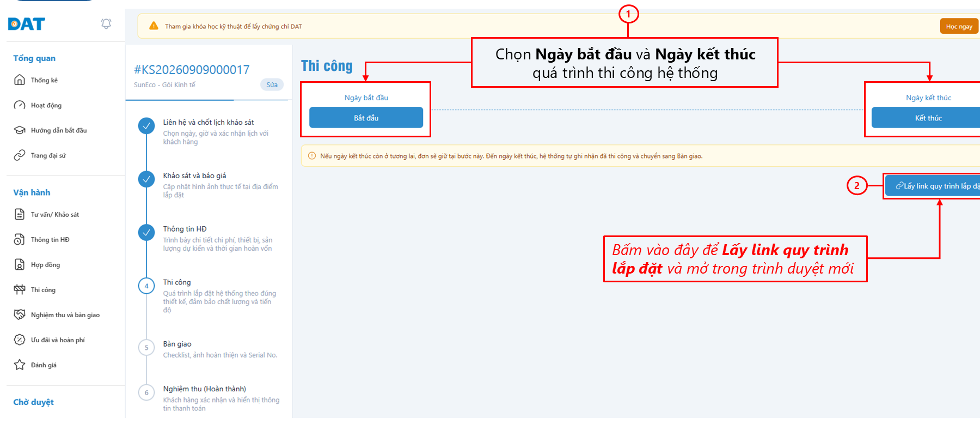Click the Nghiệm thu và bàn giao handshake icon
Screen dimensions: 980x436
[x=20, y=314]
